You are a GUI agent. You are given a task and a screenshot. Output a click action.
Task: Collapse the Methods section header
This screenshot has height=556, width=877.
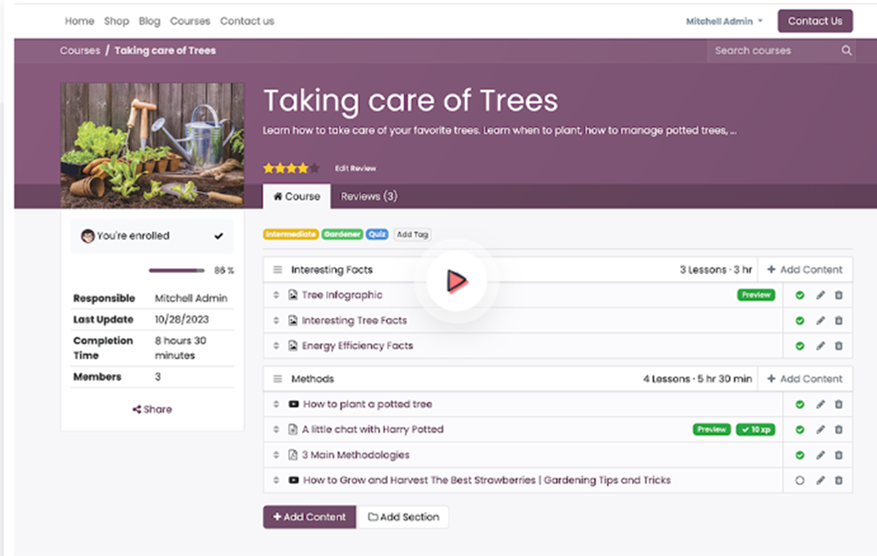tap(278, 379)
